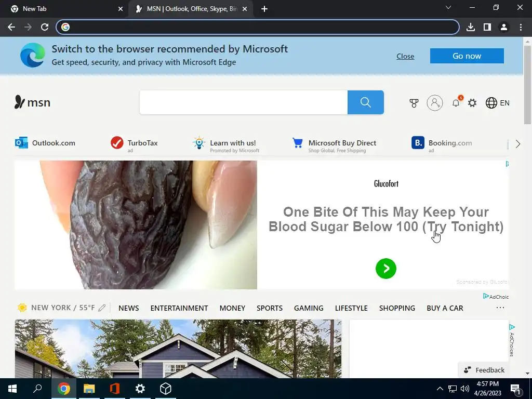Close the New Tab tab

pyautogui.click(x=121, y=9)
